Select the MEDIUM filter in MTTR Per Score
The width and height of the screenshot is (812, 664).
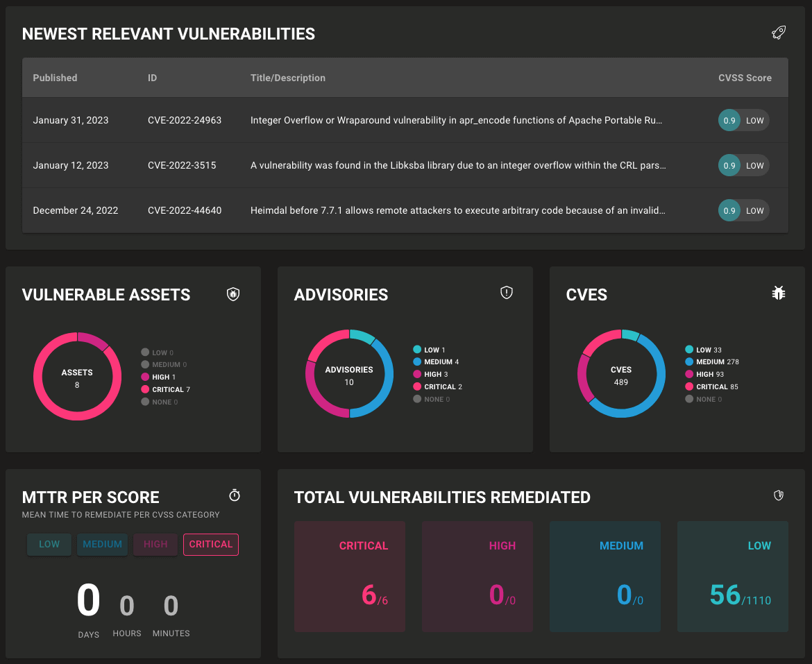[x=102, y=545]
